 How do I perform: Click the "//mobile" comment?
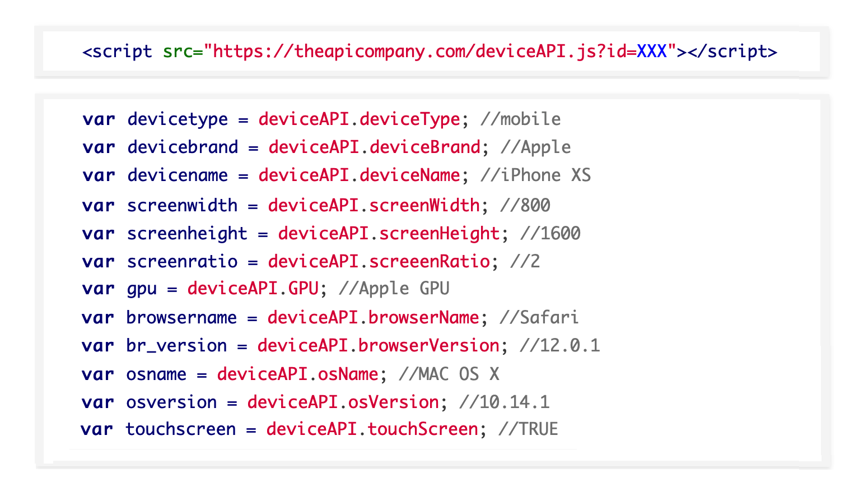click(x=521, y=119)
